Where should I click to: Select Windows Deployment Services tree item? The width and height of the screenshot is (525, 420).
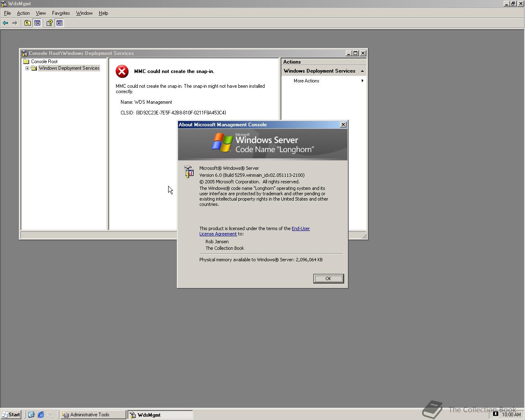(69, 68)
